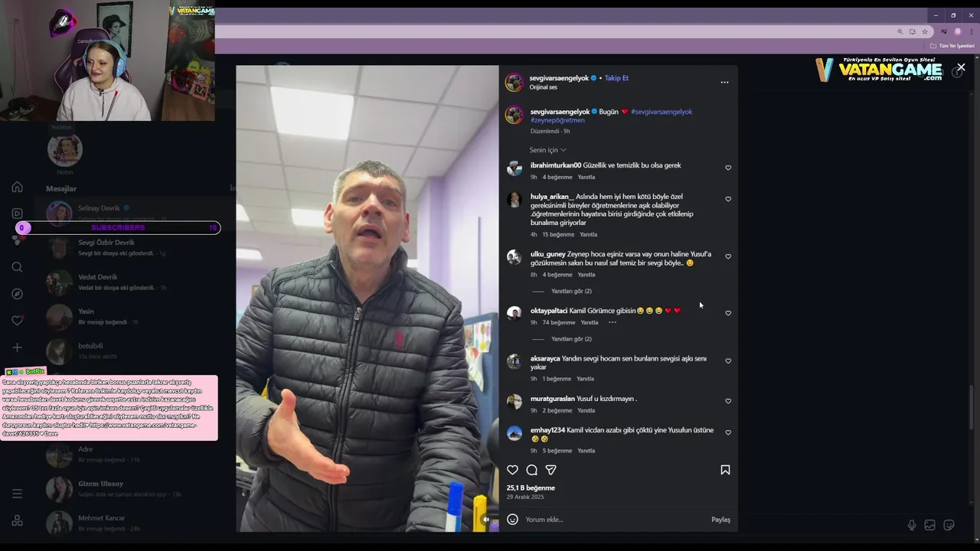Screen dimensions: 980x551
Task: Share the post via the paper-plane icon
Action: point(550,470)
